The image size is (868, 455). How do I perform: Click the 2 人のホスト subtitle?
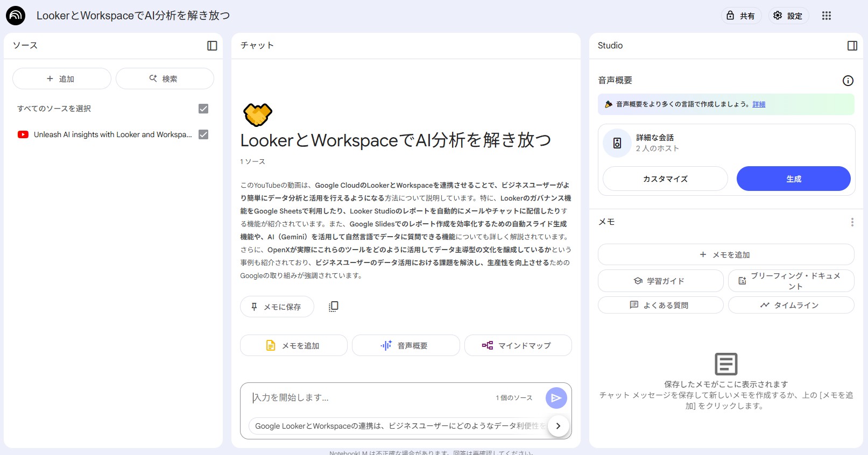click(x=657, y=148)
